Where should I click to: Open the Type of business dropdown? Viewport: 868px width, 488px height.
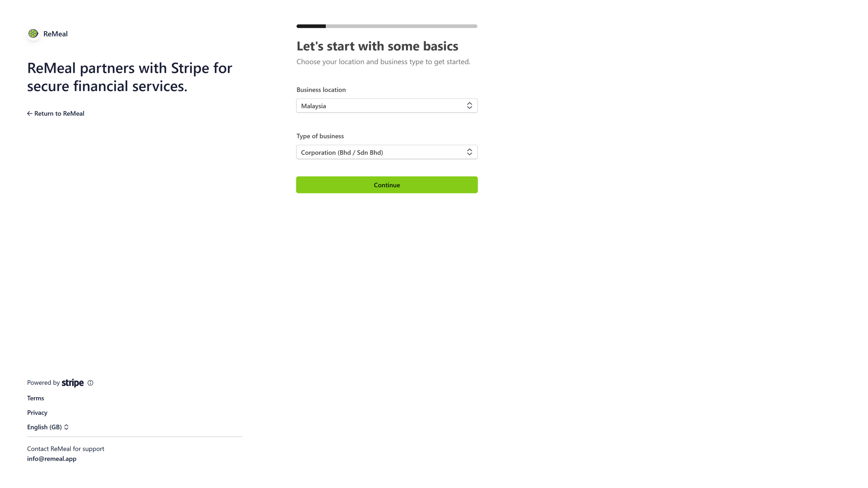pyautogui.click(x=386, y=152)
